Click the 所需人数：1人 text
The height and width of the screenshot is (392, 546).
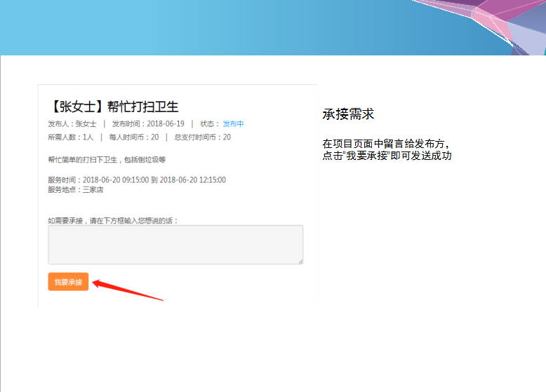pyautogui.click(x=71, y=137)
